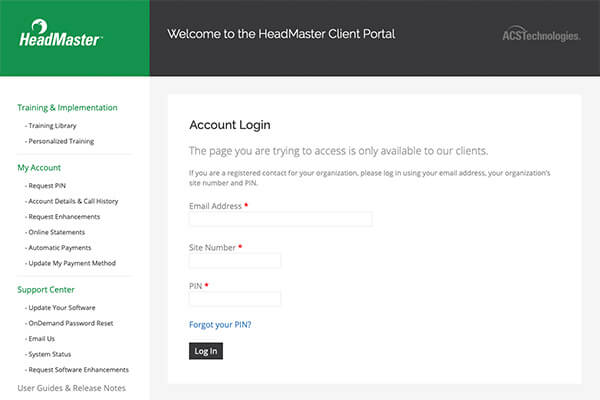Open the Support Center section
The image size is (600, 400).
tap(46, 290)
